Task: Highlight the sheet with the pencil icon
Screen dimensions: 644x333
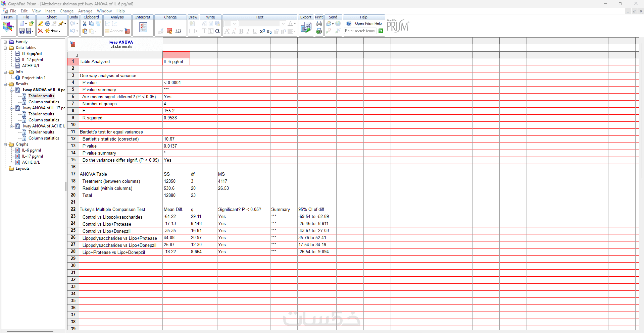Action: [40, 23]
